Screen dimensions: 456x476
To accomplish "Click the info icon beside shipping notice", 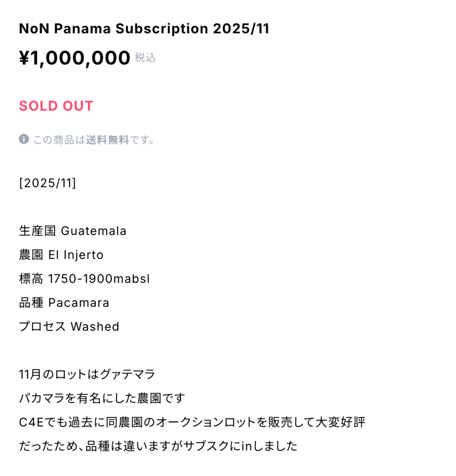I will pyautogui.click(x=24, y=139).
